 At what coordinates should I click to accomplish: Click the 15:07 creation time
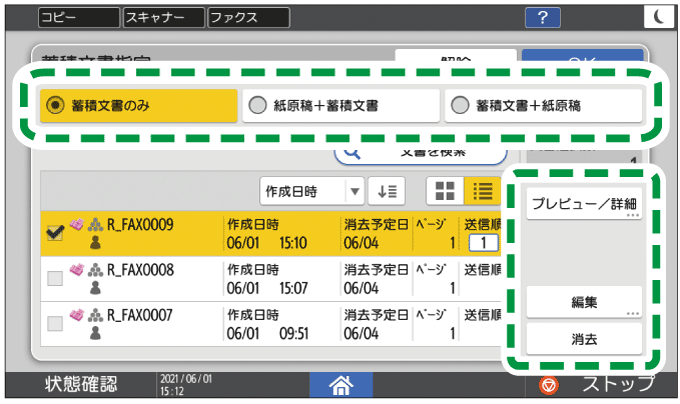tap(293, 288)
